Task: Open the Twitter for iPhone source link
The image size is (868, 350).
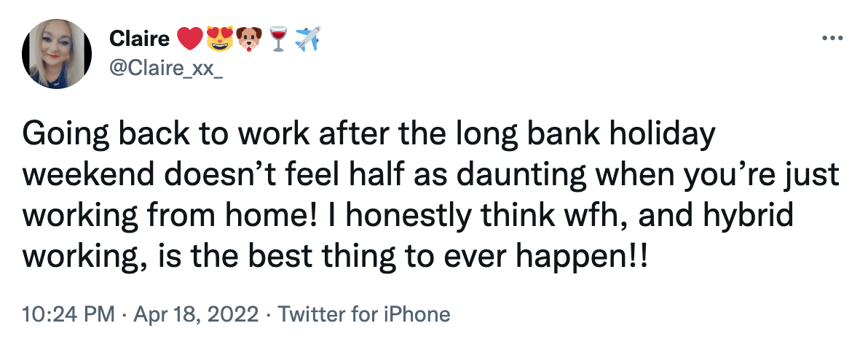Action: click(x=365, y=315)
